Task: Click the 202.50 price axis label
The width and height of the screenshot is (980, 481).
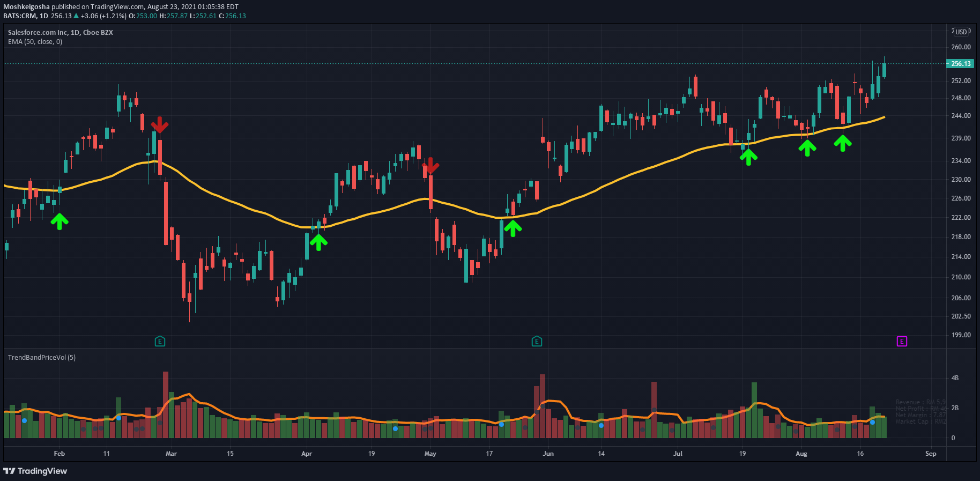Action: coord(961,316)
